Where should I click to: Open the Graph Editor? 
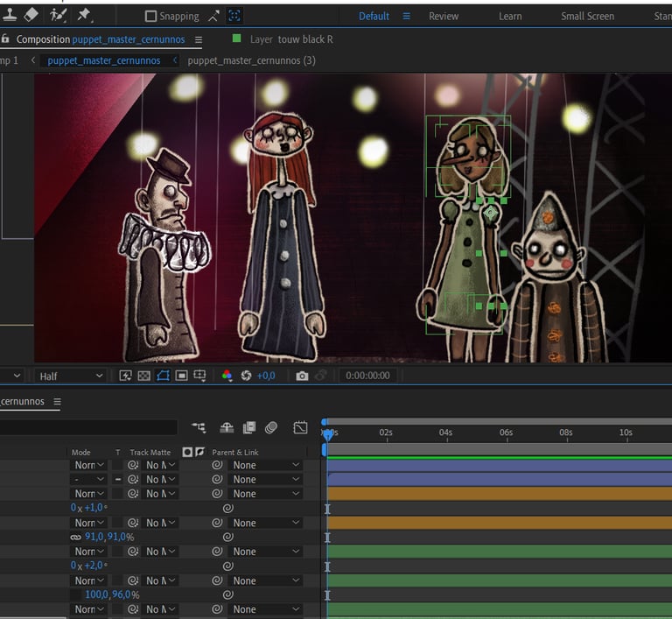(300, 428)
